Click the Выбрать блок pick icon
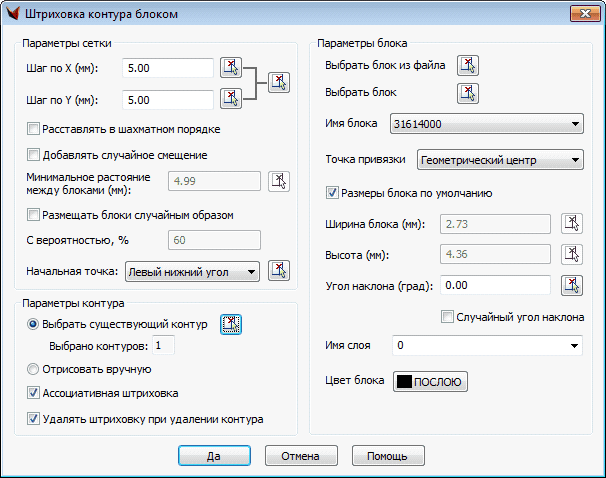The height and width of the screenshot is (478, 606). coord(468,93)
